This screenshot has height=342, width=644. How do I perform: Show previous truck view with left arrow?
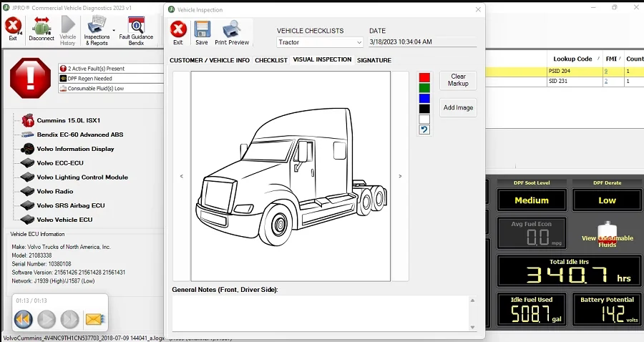(x=181, y=176)
